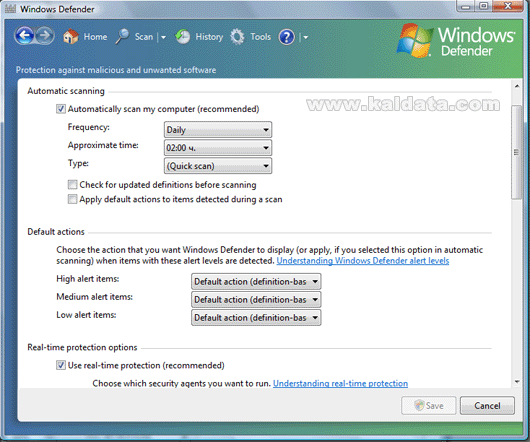Click the Cancel button
This screenshot has width=530, height=442.
click(487, 406)
